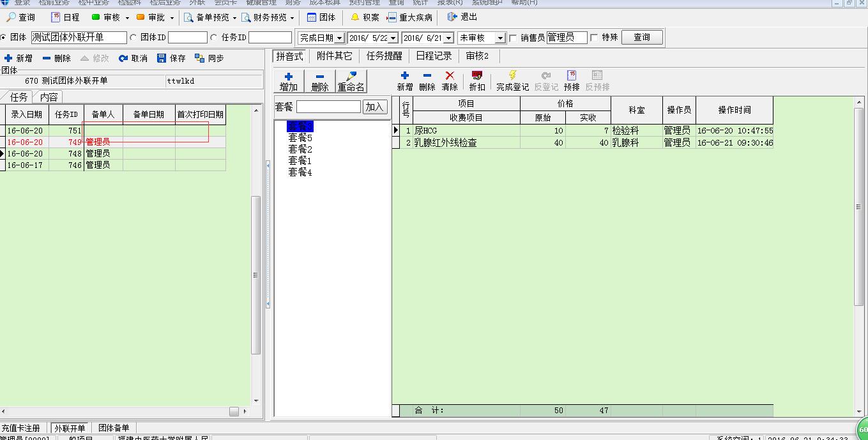Open dropdown arrow next to 审批
Viewport: 868px width, 440px height.
tap(172, 18)
